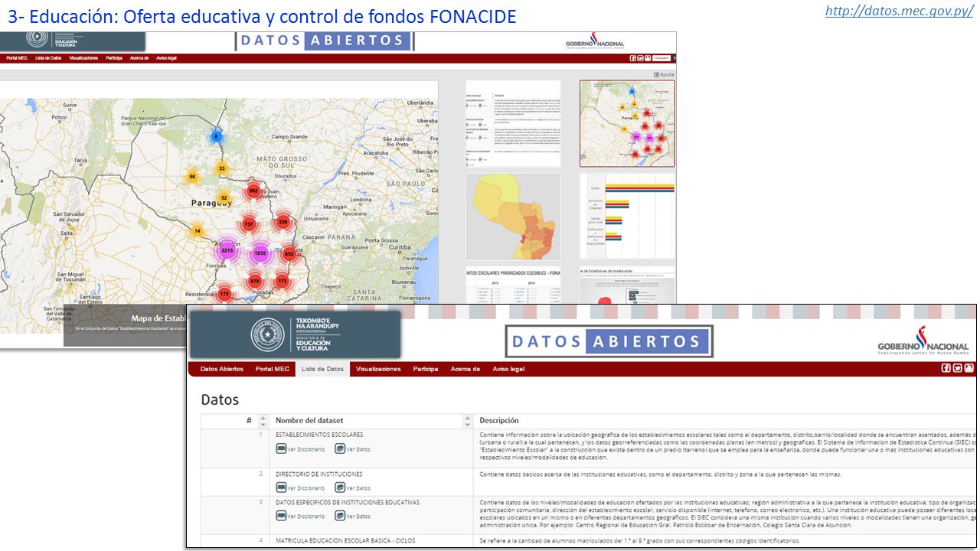
Task: Click the Compartir button in the map window
Action: click(x=661, y=58)
